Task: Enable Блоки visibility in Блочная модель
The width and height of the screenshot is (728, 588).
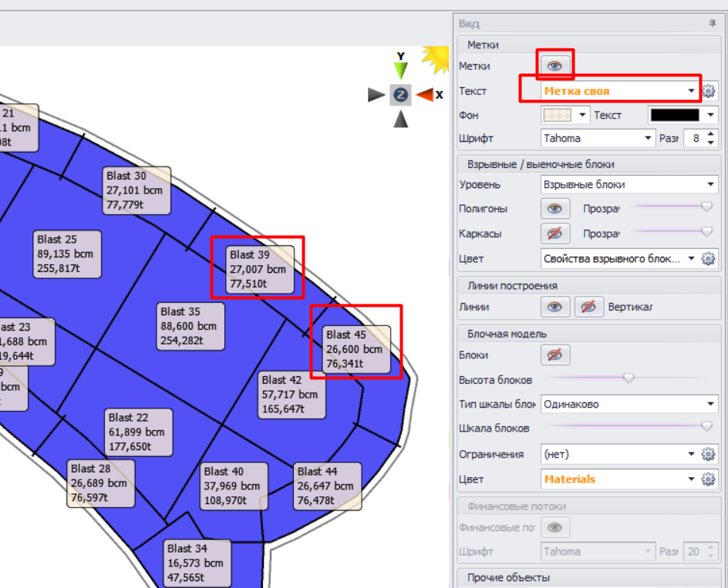Action: click(x=555, y=355)
